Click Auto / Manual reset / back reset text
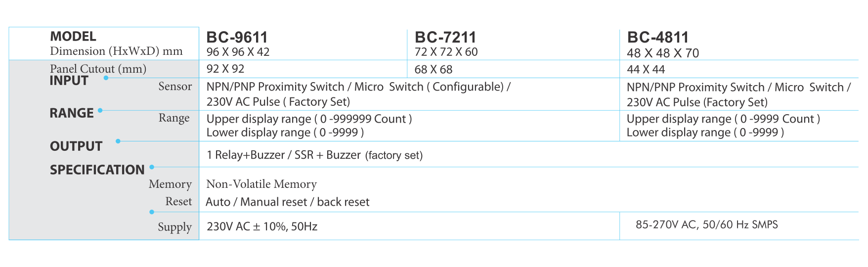Viewport: 868px width, 267px height. 288,202
